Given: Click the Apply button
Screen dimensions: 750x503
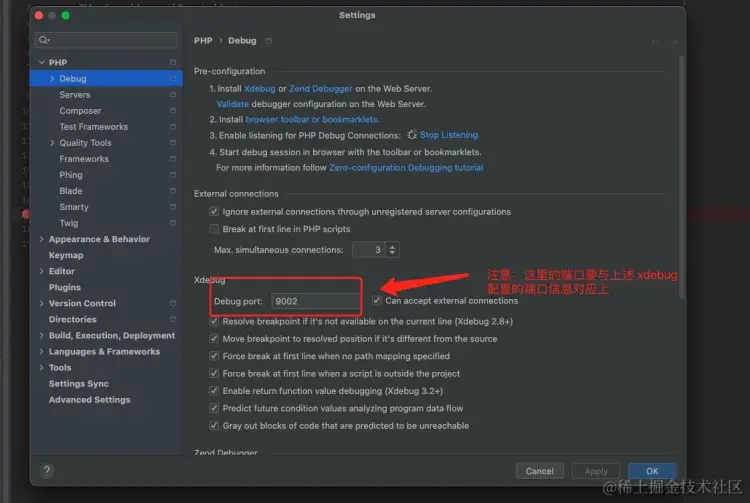Looking at the screenshot, I should pyautogui.click(x=596, y=471).
